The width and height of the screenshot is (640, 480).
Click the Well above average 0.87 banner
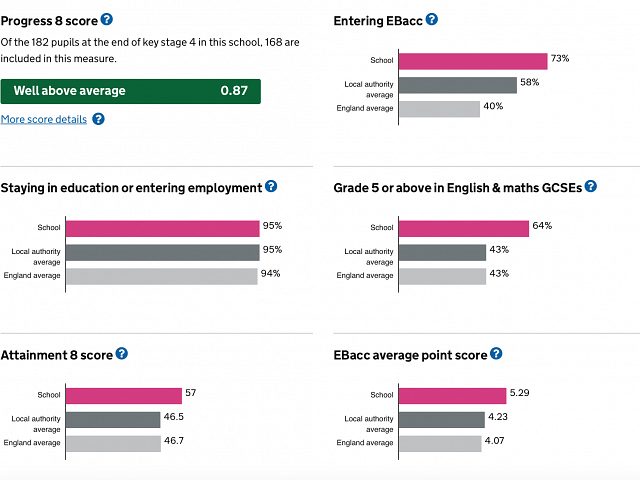pyautogui.click(x=130, y=91)
